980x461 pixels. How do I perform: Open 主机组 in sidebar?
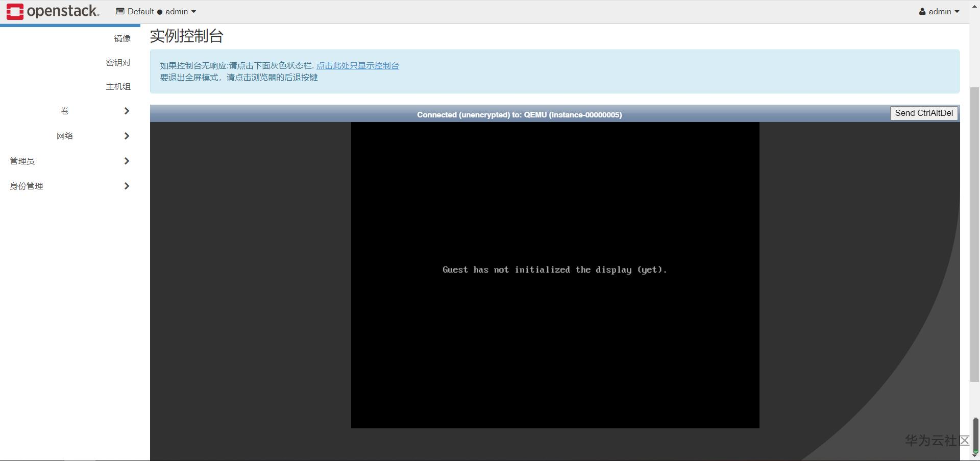[x=118, y=86]
